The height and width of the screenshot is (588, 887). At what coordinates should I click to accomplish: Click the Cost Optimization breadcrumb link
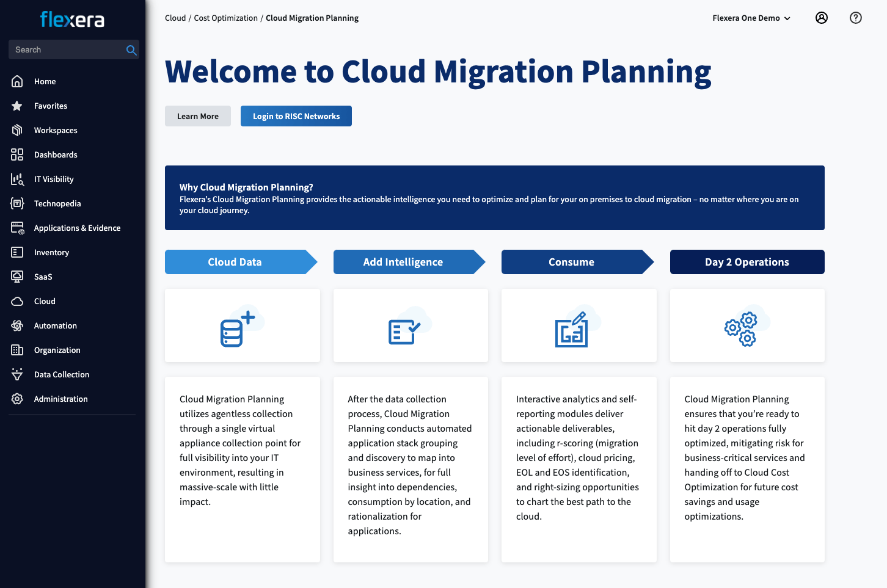[x=225, y=18]
